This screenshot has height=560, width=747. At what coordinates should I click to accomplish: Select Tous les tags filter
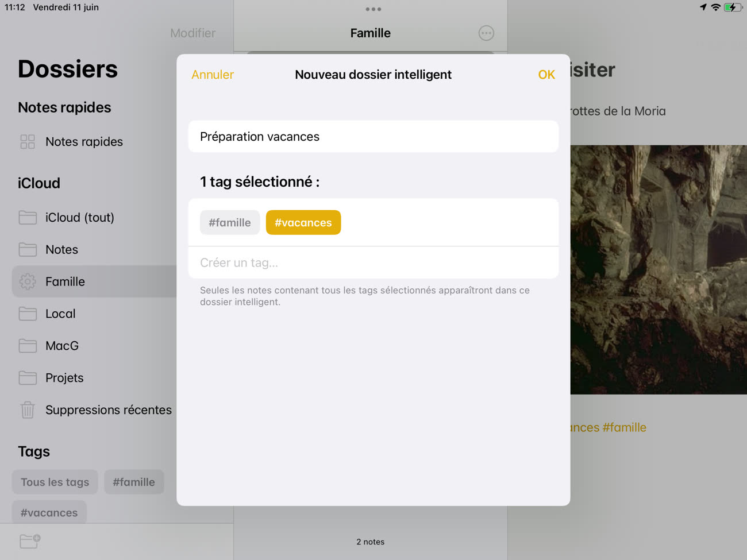tap(55, 482)
